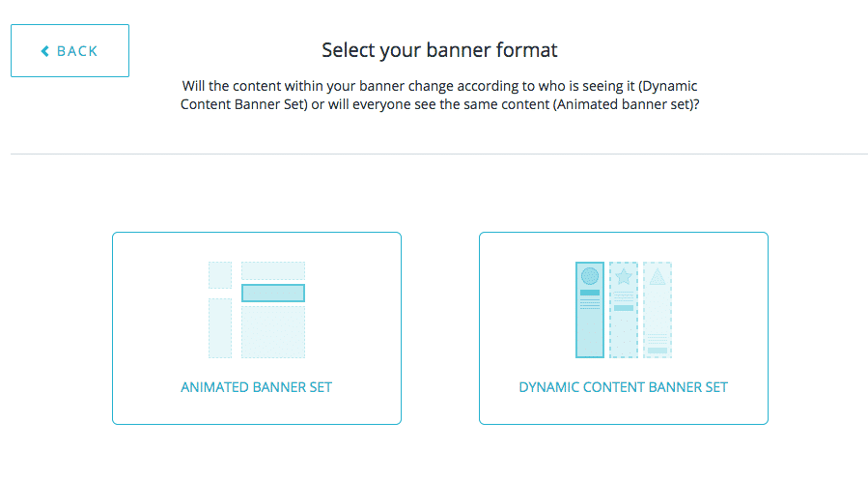
Task: Click the "Select your banner format" heading
Action: coord(439,49)
